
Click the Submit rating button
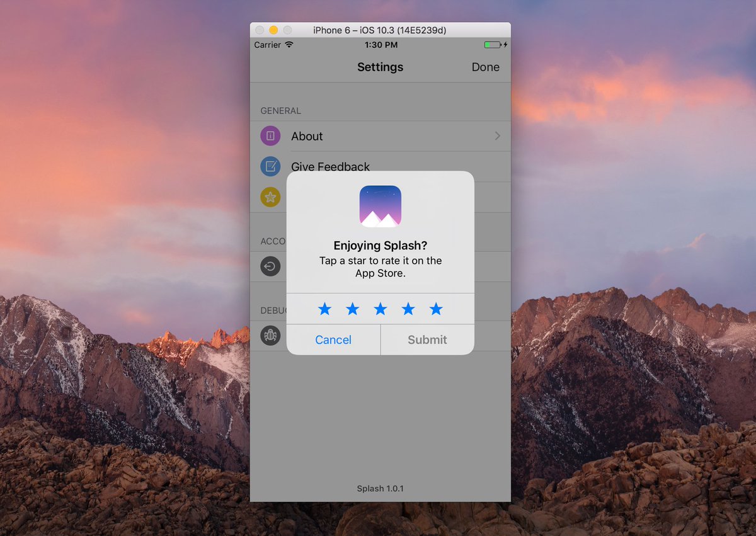427,339
